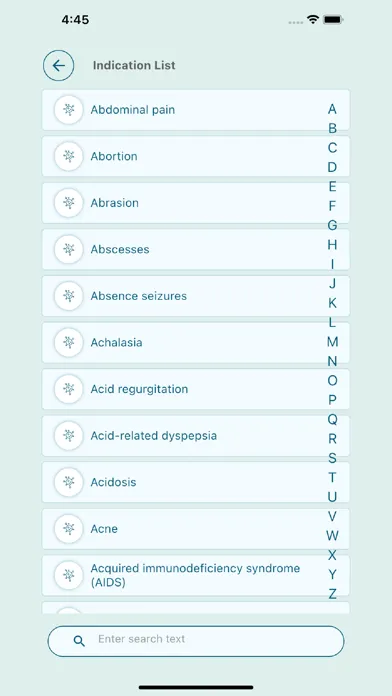Click the search magnifier icon
Viewport: 392px width, 696px height.
tap(79, 641)
